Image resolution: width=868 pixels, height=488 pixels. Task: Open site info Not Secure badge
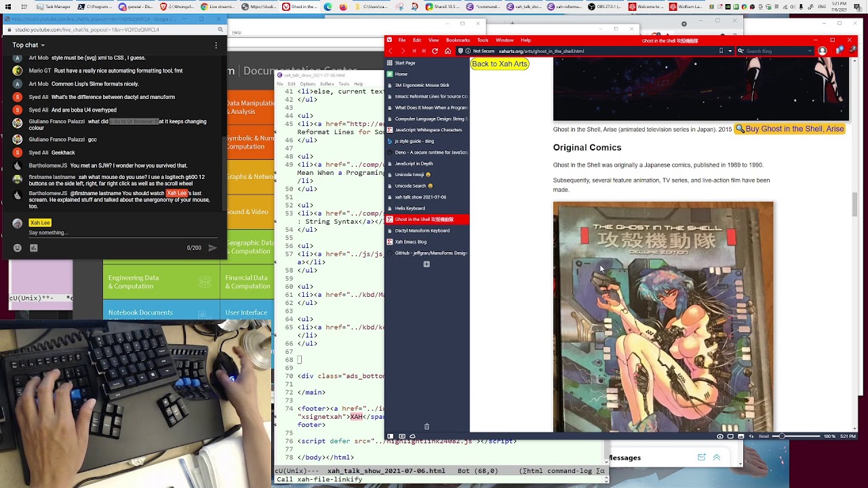click(481, 51)
